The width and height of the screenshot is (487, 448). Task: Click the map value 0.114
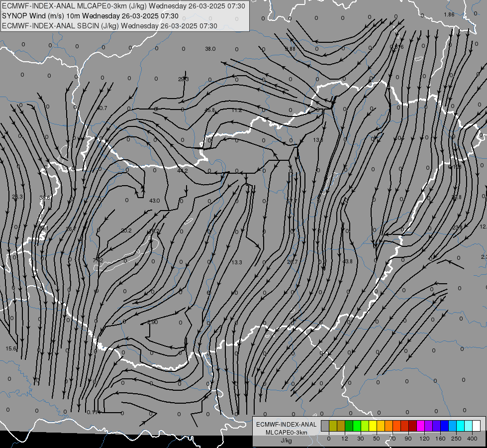point(94,412)
